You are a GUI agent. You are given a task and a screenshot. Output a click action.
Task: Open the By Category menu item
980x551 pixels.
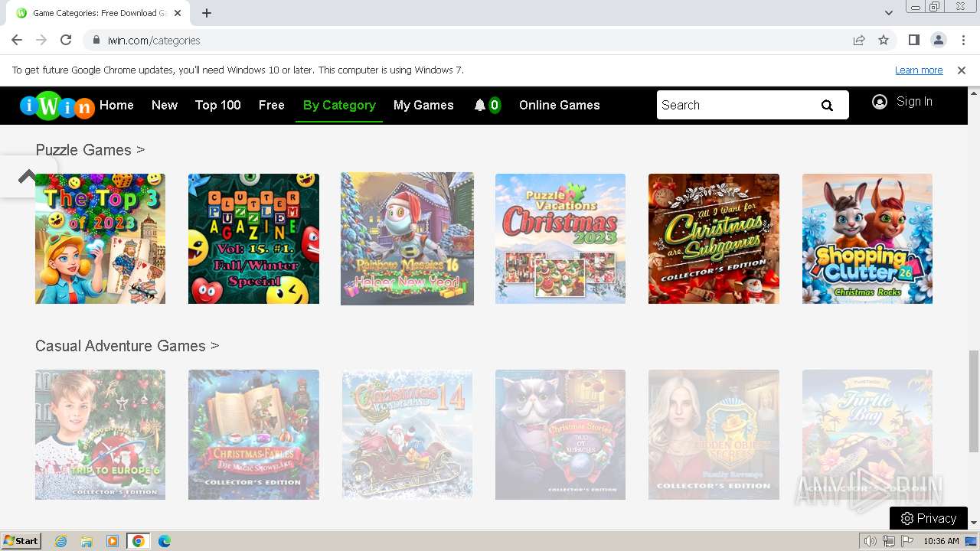pyautogui.click(x=339, y=105)
